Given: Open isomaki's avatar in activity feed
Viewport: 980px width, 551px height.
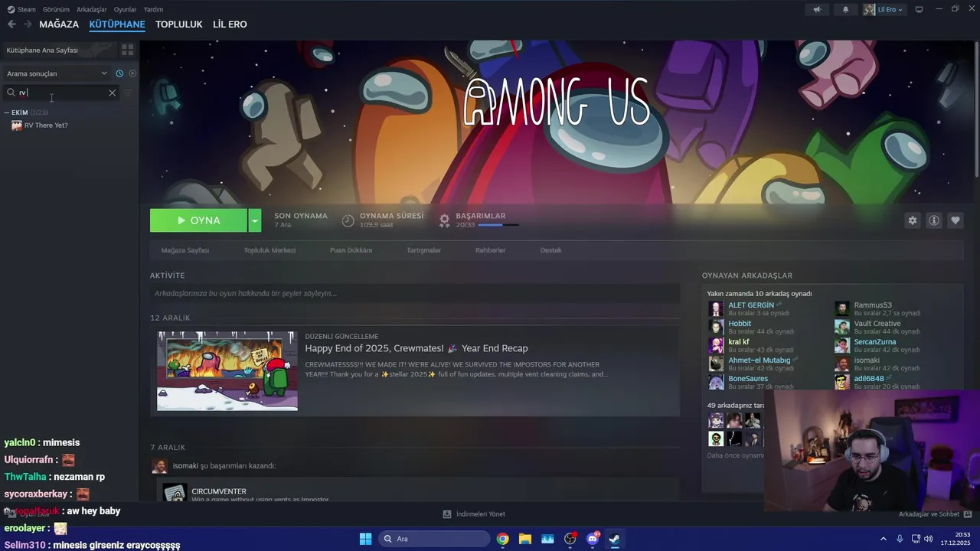Looking at the screenshot, I should pos(159,466).
